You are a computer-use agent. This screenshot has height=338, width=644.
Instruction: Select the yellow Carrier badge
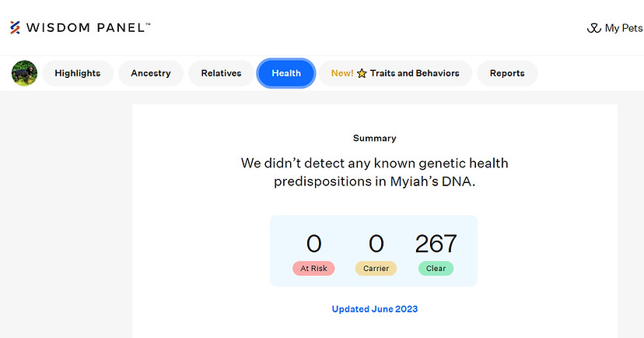tap(376, 269)
